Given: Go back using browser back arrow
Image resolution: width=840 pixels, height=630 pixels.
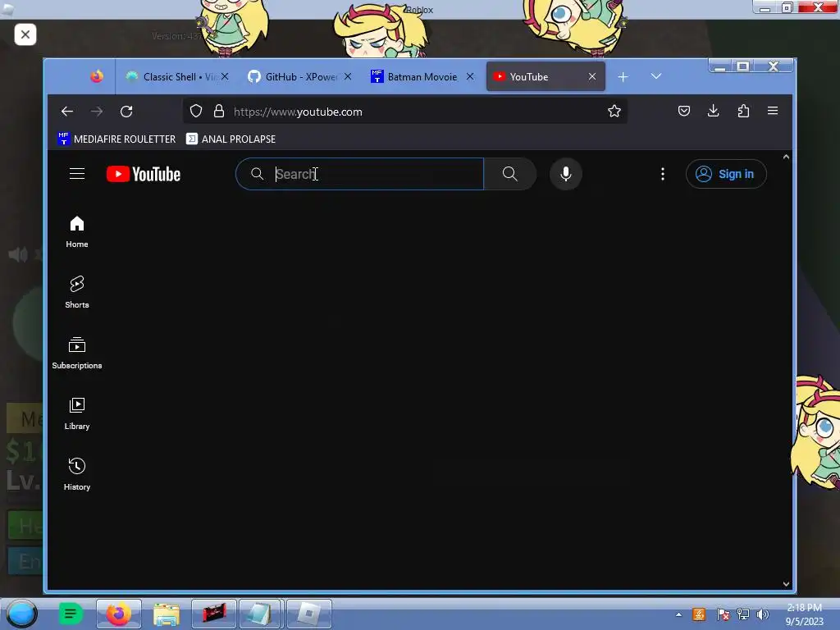Looking at the screenshot, I should (x=67, y=112).
